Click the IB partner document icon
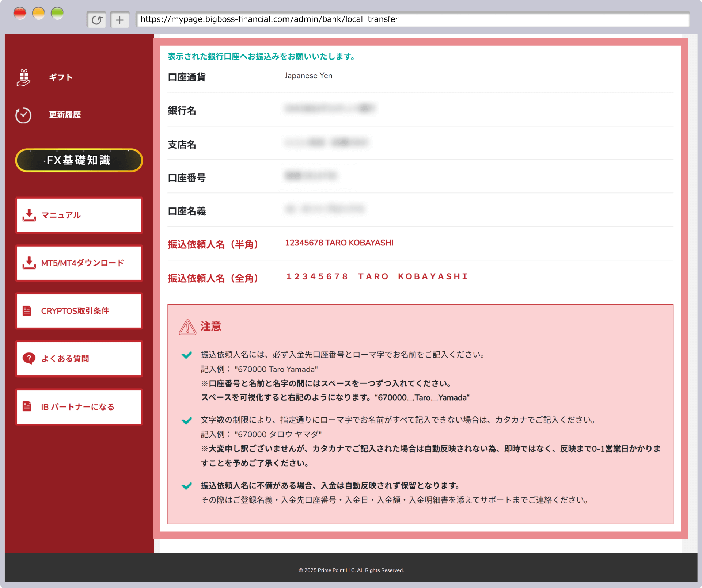The image size is (702, 588). tap(27, 406)
